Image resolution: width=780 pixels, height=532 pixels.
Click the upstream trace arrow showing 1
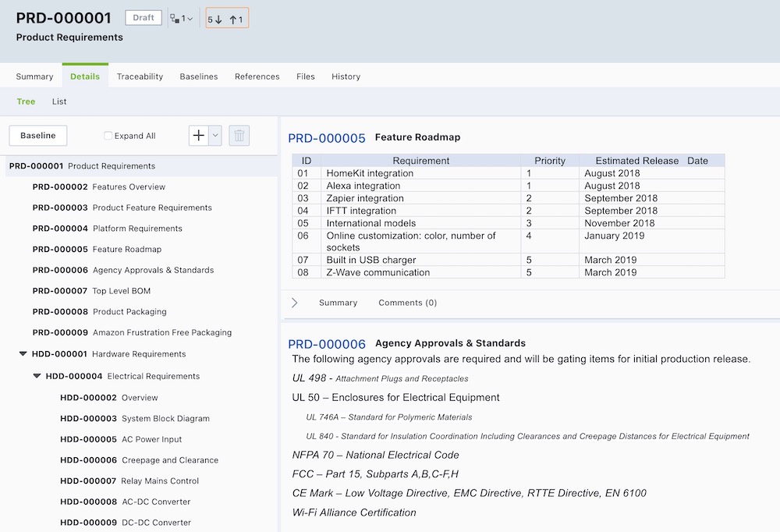pyautogui.click(x=236, y=20)
